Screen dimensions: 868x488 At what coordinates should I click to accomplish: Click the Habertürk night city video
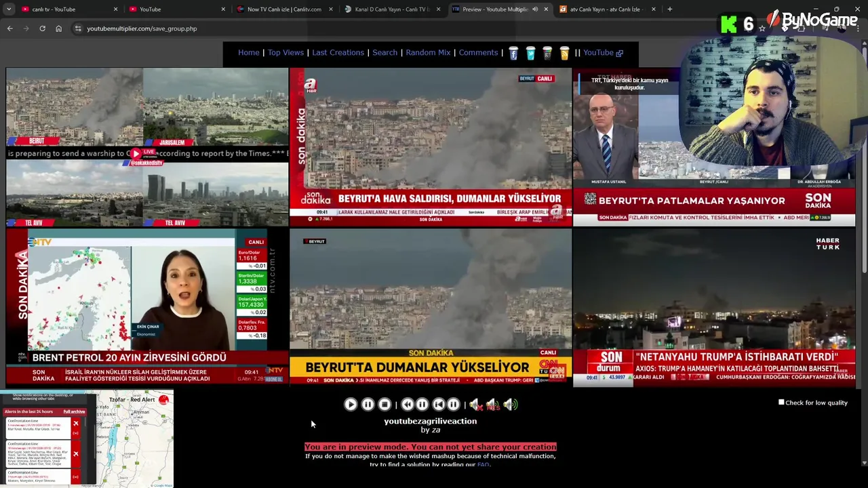pyautogui.click(x=714, y=307)
